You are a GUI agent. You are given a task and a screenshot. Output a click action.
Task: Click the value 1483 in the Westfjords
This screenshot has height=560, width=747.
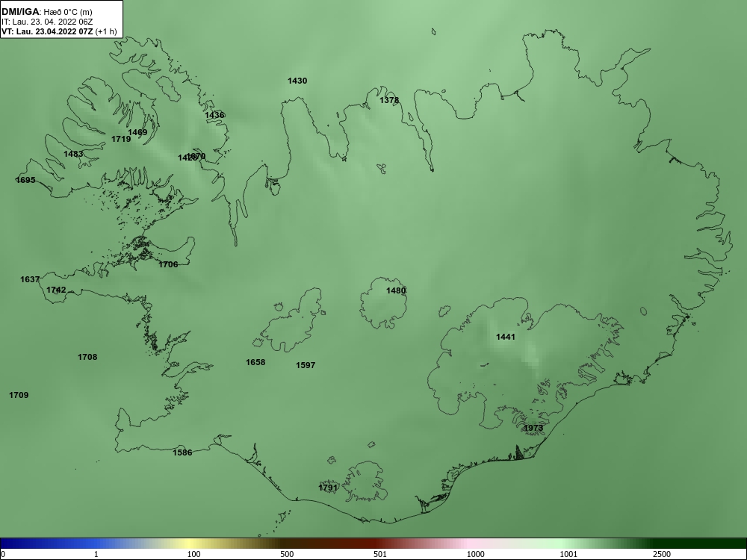tap(73, 154)
